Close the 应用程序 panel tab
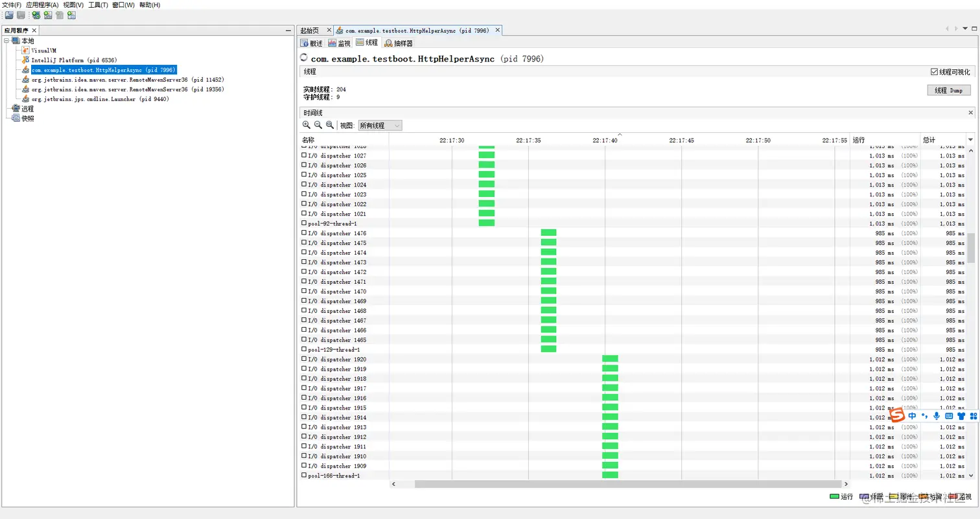 (34, 30)
